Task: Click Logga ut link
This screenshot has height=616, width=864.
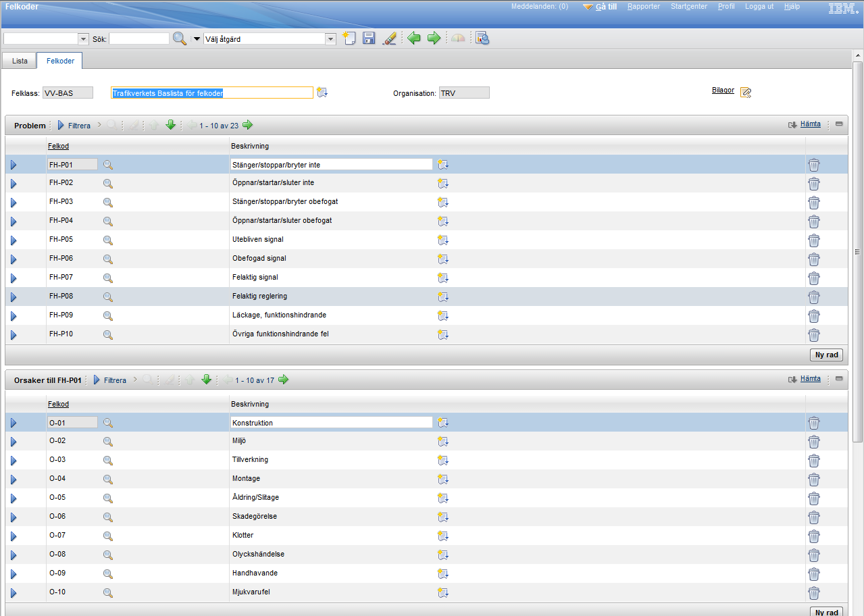Action: (759, 6)
